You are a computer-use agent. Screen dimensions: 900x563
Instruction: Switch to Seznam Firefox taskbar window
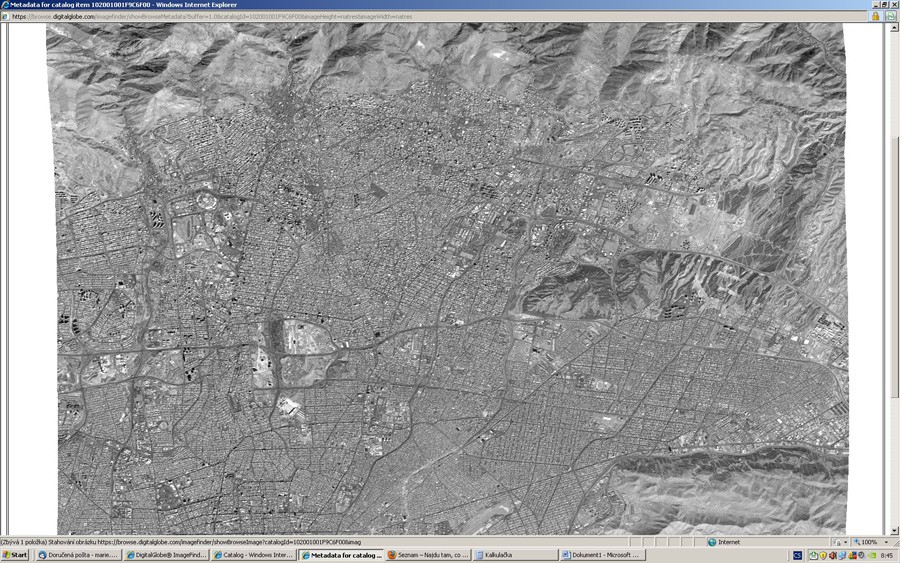(429, 555)
